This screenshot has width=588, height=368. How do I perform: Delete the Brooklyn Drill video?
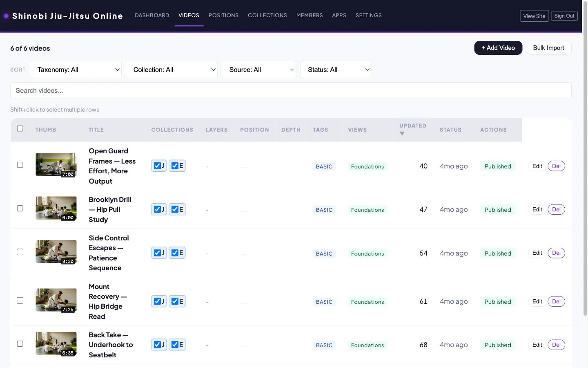click(556, 209)
